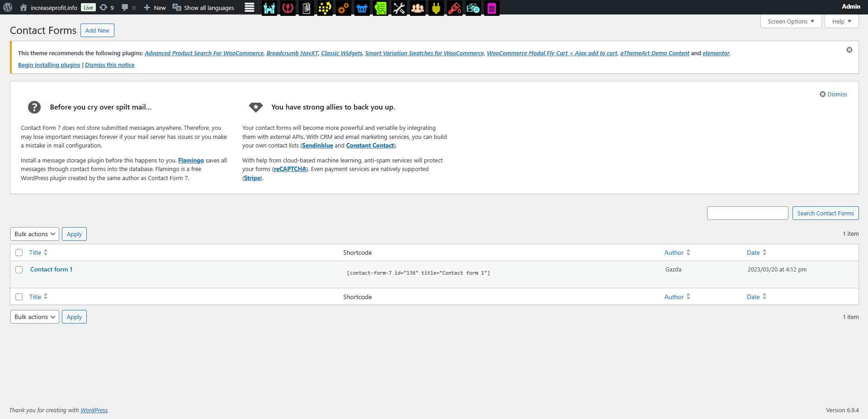868x419 pixels.
Task: Visit site via increaseprofit.info home icon
Action: point(48,8)
